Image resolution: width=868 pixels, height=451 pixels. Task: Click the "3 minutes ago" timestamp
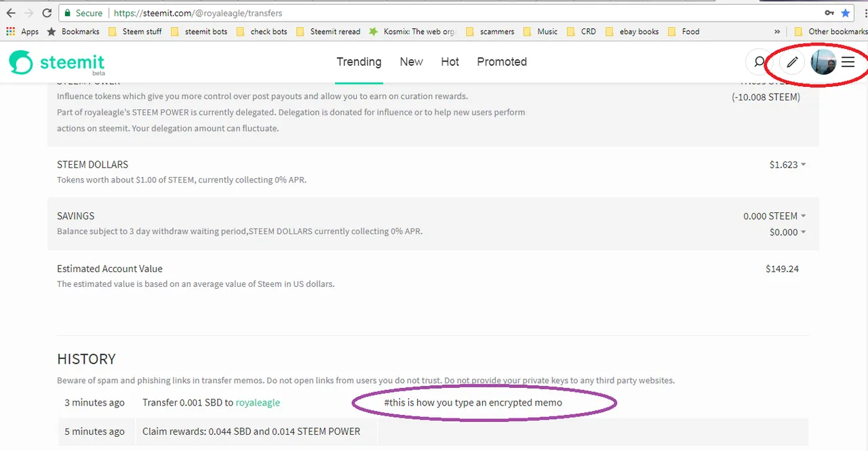94,403
